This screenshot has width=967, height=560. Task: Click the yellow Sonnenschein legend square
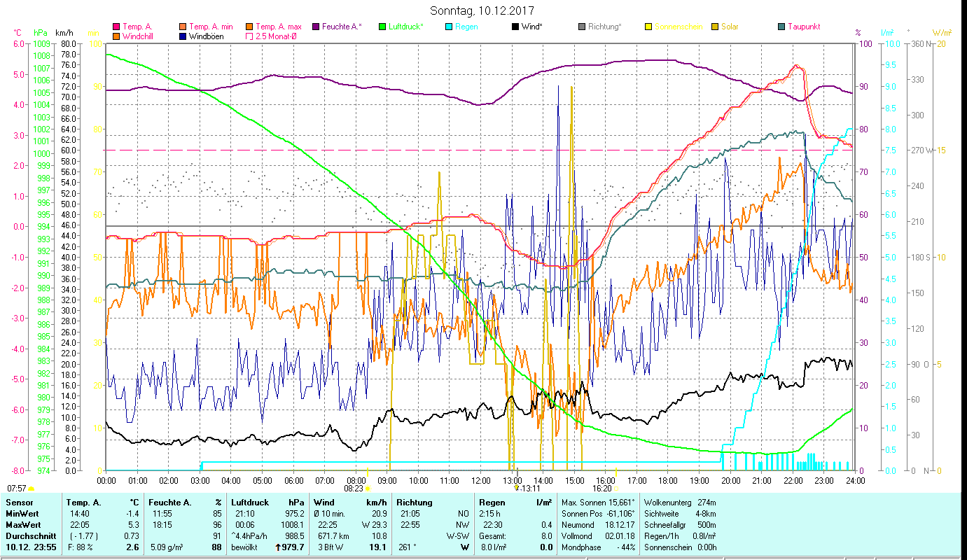pos(648,27)
